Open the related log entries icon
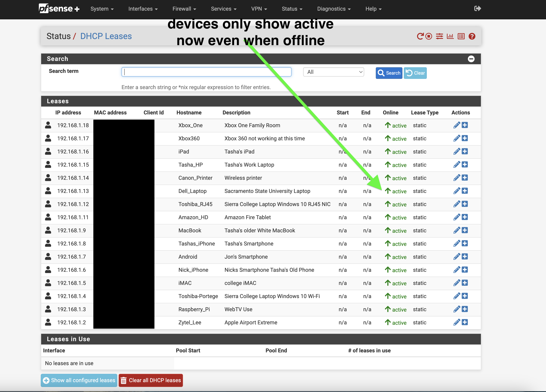This screenshot has height=392, width=546. (x=461, y=36)
